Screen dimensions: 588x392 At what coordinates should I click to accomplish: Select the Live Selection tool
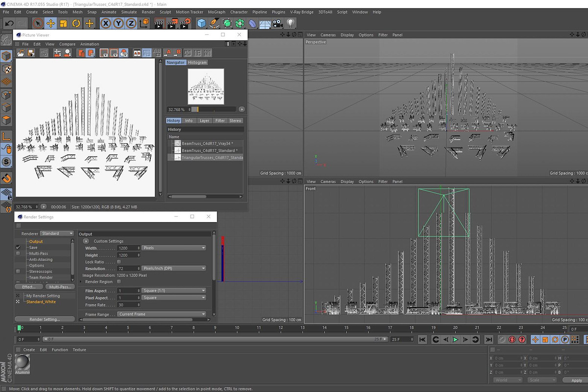point(38,23)
